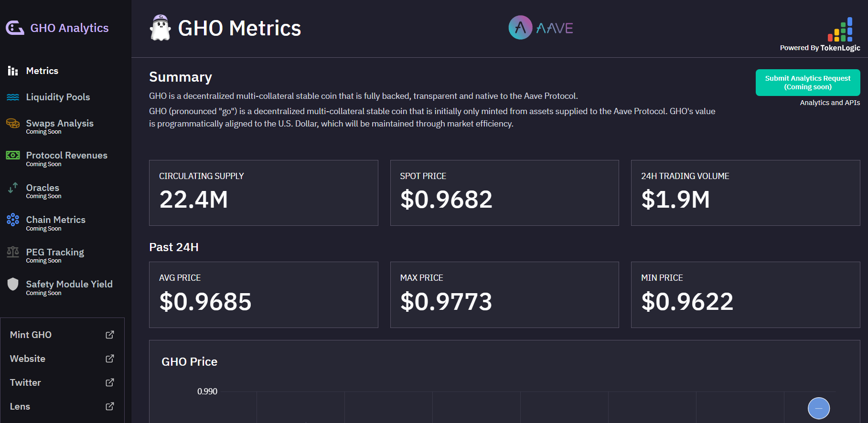
Task: Click the Safety Module Yield shield icon
Action: [x=13, y=285]
